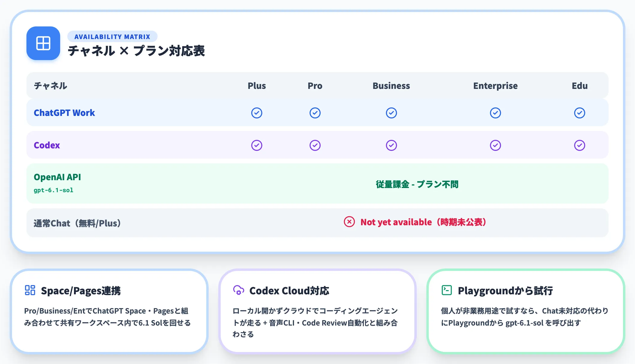This screenshot has height=364, width=635.
Task: Click Codex checkmark under Pro
Action: click(x=315, y=145)
